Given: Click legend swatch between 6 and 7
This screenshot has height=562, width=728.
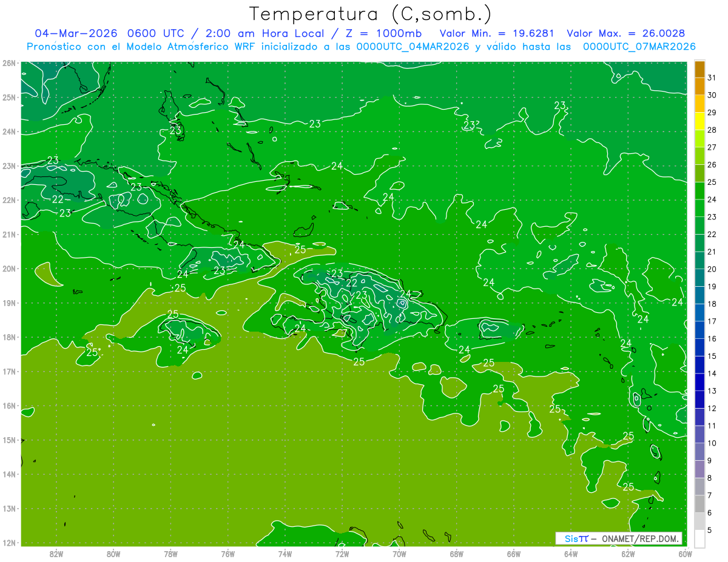Looking at the screenshot, I should coord(699,504).
